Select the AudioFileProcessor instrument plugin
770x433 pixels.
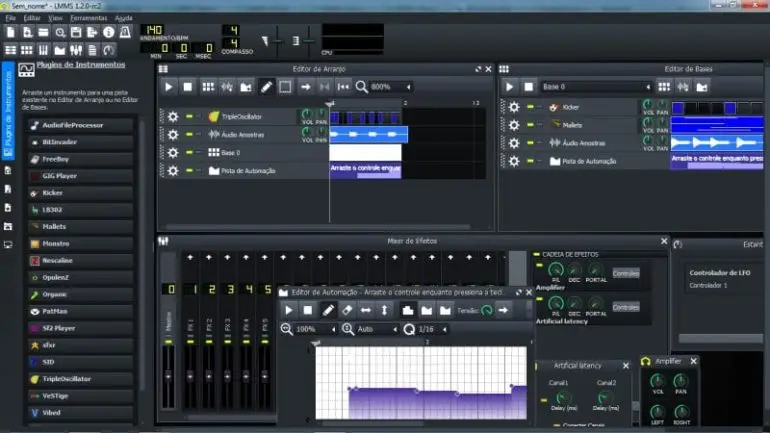point(81,125)
